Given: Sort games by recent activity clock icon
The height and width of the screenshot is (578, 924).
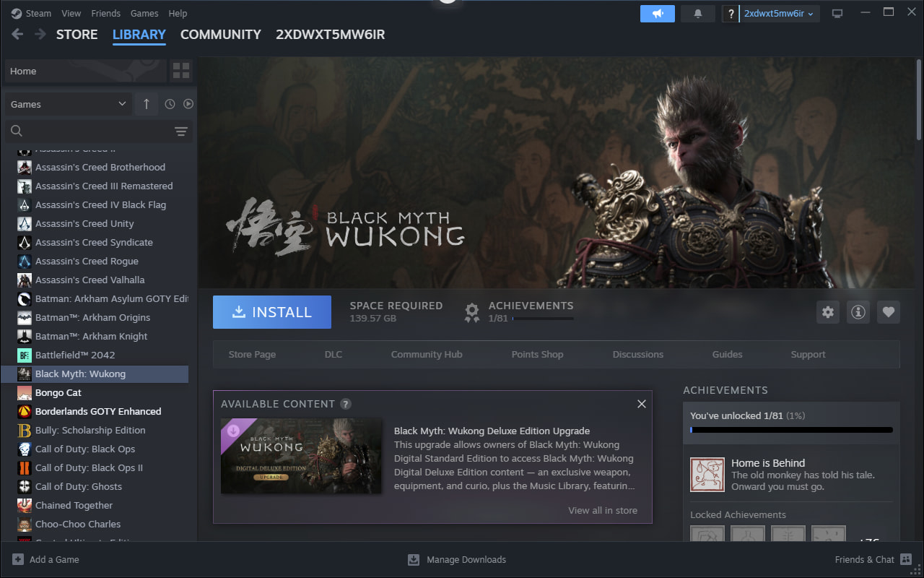Looking at the screenshot, I should pyautogui.click(x=170, y=104).
